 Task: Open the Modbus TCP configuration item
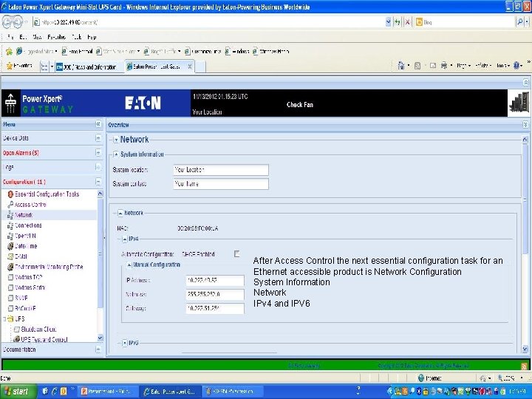28,277
